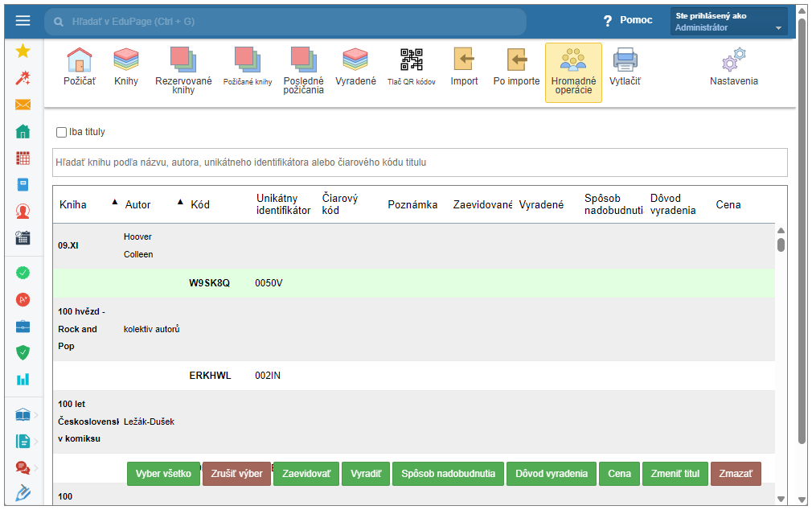Click the Požičať house icon
This screenshot has width=812, height=510.
tap(80, 60)
